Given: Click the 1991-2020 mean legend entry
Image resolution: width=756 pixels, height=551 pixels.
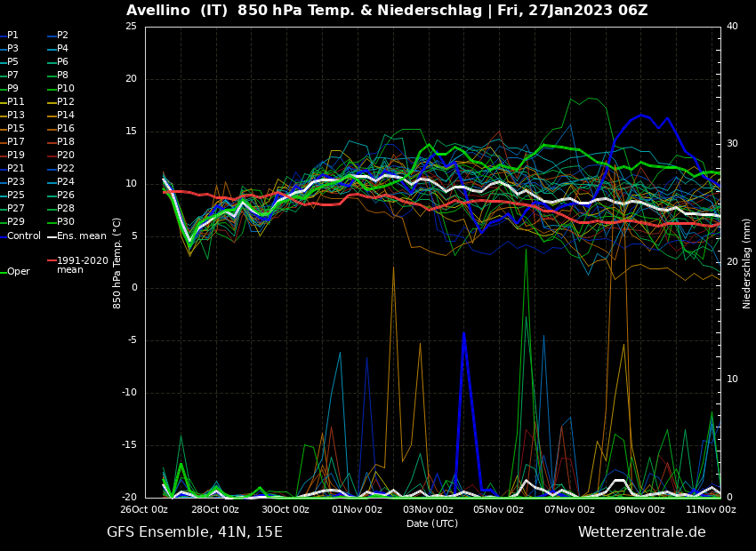Looking at the screenshot, I should [x=82, y=265].
